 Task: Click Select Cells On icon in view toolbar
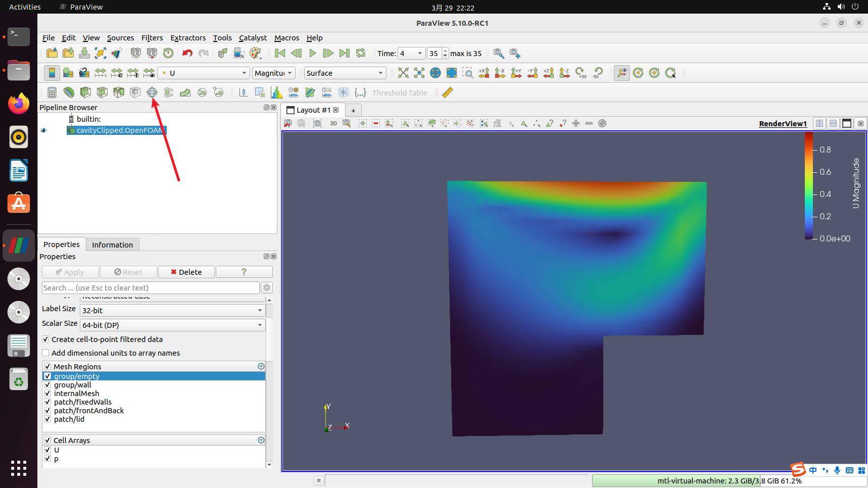405,123
